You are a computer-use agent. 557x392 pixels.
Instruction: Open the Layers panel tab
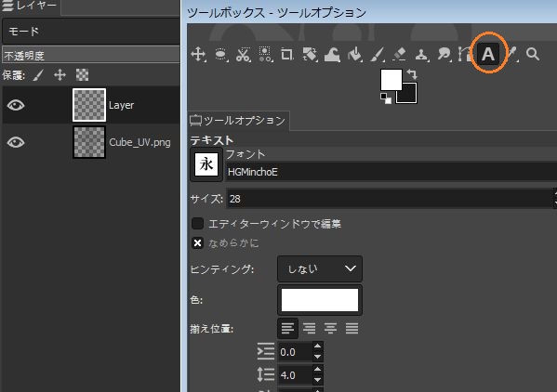(30, 6)
